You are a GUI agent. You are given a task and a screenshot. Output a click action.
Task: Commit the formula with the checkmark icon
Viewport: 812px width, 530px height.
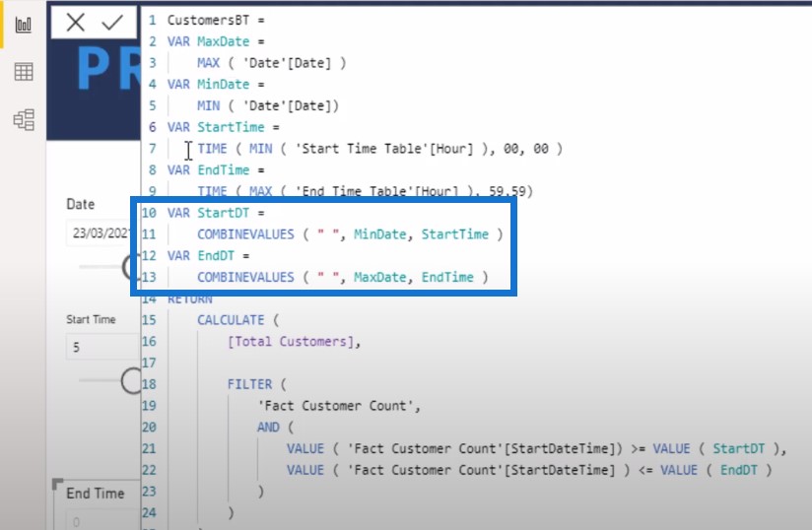point(112,23)
